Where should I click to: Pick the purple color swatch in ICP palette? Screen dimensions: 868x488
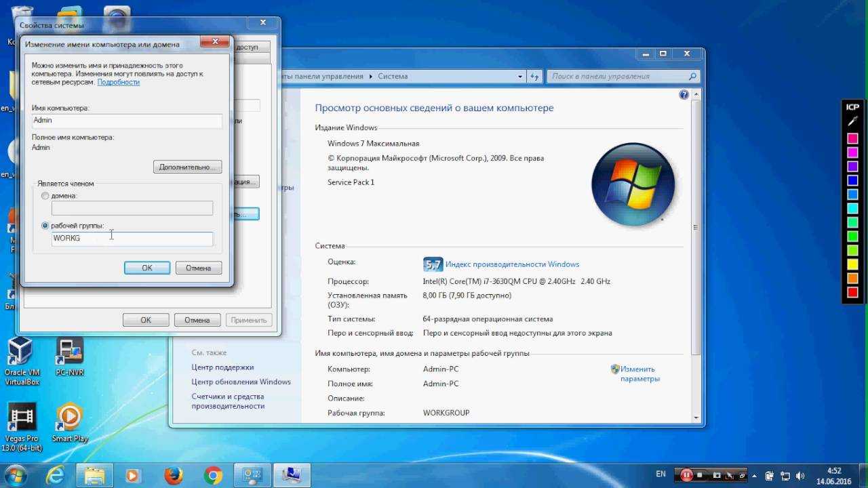point(853,167)
